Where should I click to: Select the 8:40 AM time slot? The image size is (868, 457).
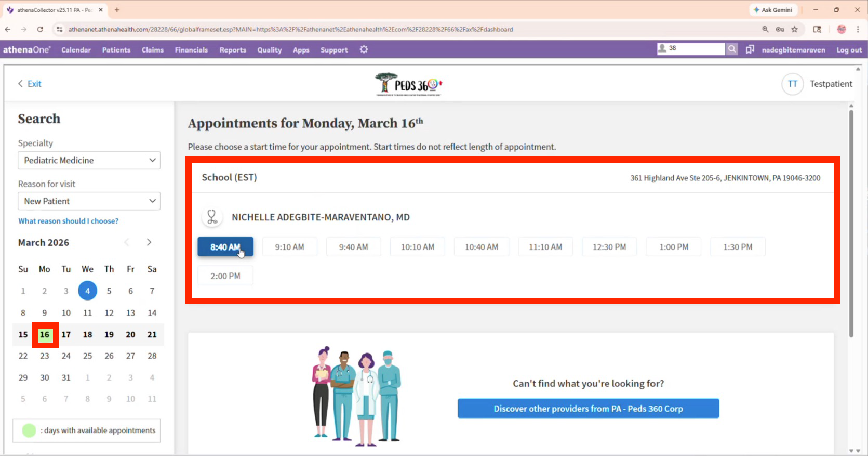(x=225, y=247)
